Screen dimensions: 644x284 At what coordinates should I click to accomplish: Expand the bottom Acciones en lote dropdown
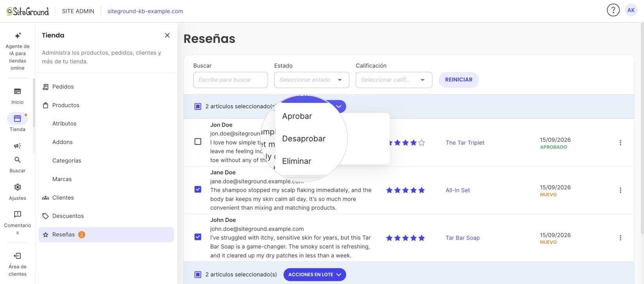tap(315, 275)
